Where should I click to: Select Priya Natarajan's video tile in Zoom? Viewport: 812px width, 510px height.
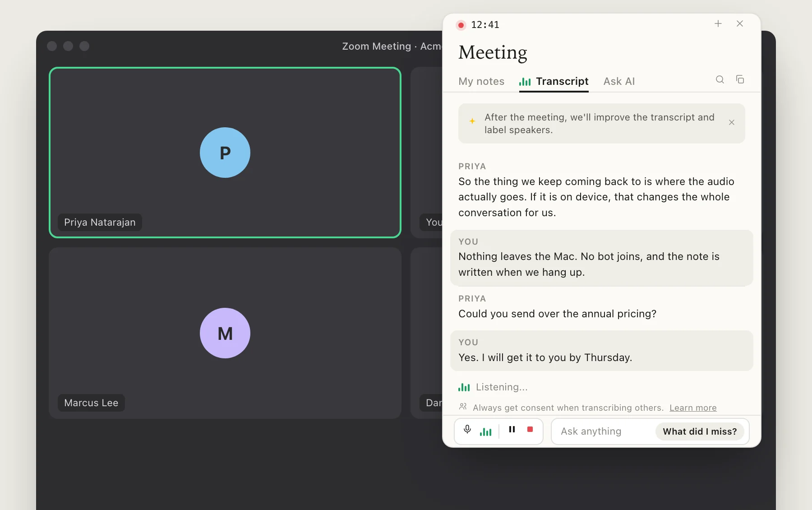(x=225, y=153)
